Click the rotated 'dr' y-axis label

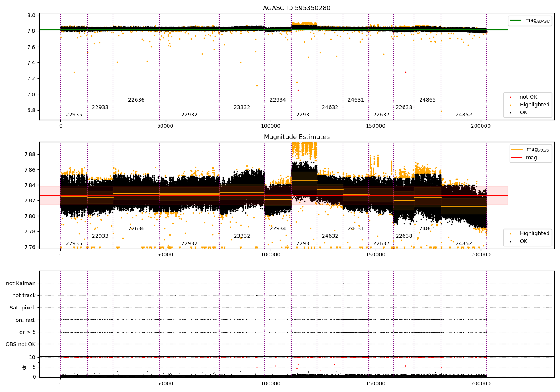pos(24,367)
